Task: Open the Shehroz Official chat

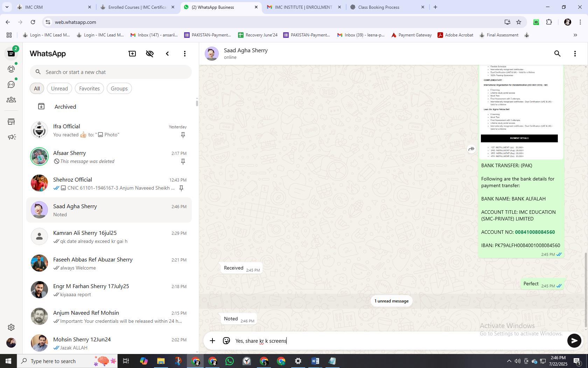Action: [x=109, y=183]
